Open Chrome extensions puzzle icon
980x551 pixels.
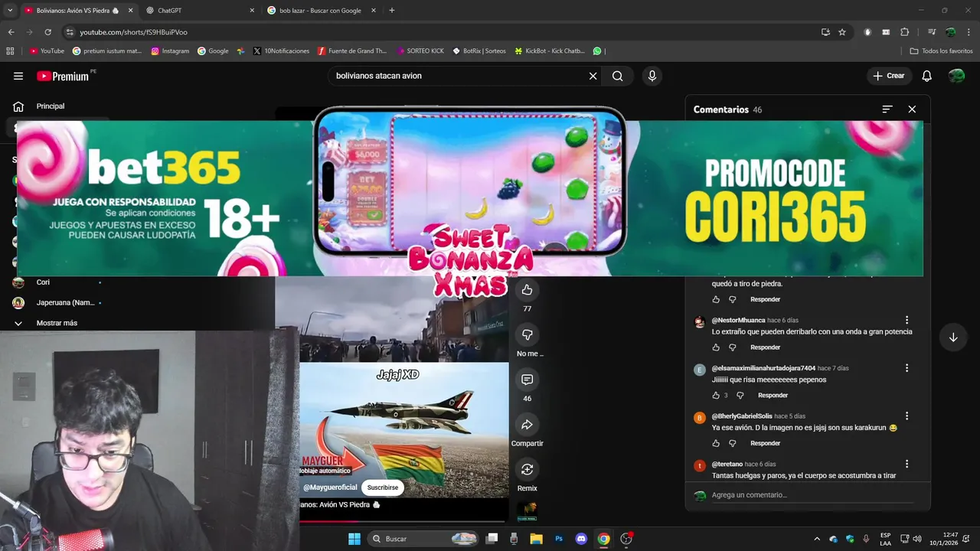pos(905,32)
